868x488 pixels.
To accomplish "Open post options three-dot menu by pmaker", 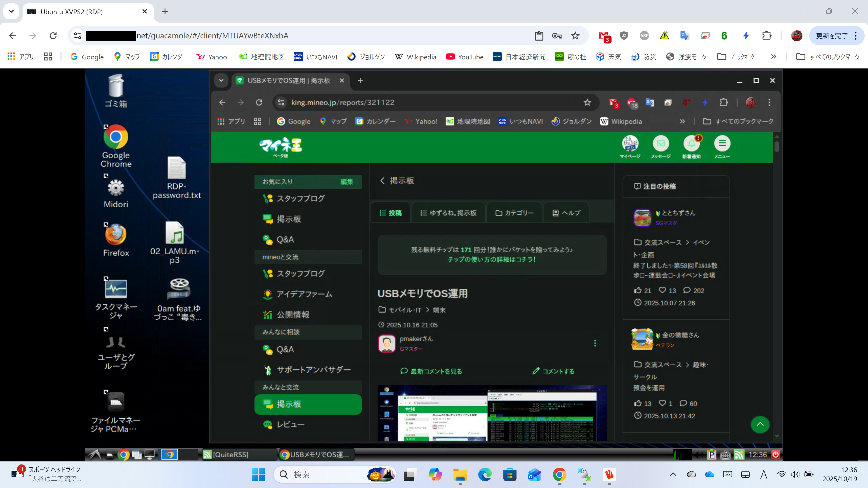I will (x=595, y=343).
